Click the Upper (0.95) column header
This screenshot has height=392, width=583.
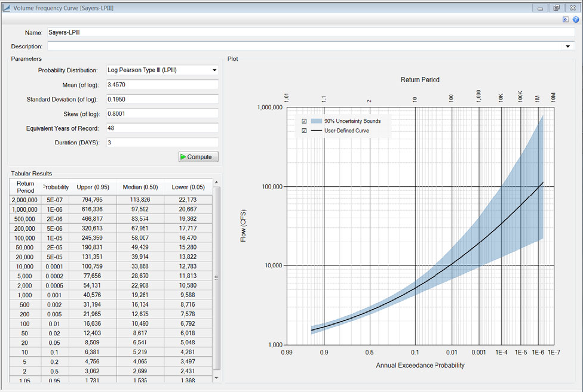pos(94,187)
